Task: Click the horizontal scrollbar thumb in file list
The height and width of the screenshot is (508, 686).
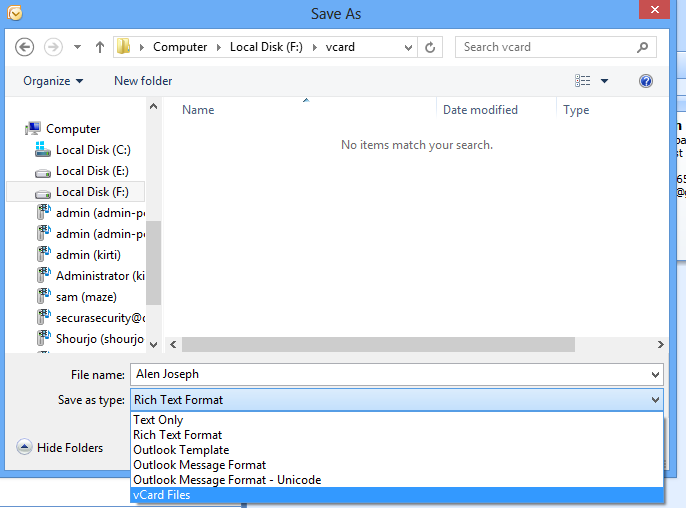Action: click(378, 345)
